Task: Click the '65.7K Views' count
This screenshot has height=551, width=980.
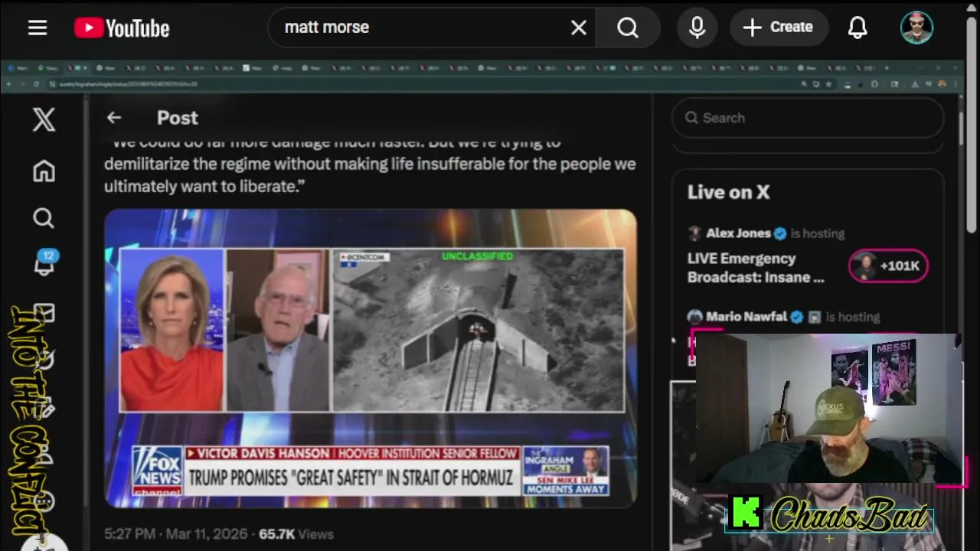Action: coord(296,534)
